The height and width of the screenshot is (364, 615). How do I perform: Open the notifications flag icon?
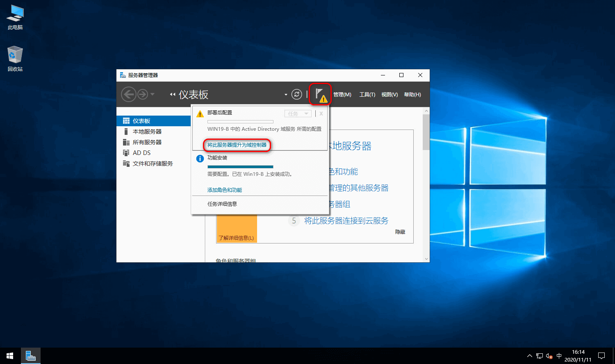[321, 95]
